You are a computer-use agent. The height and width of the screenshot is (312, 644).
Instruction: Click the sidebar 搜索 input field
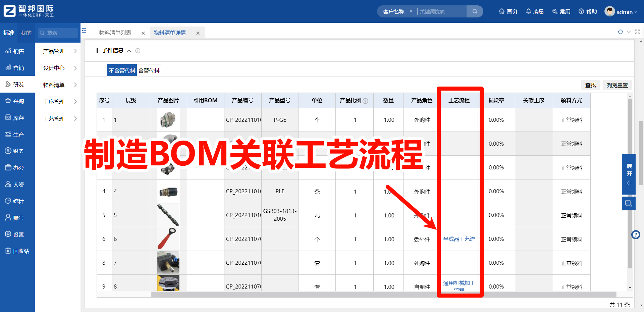(58, 33)
